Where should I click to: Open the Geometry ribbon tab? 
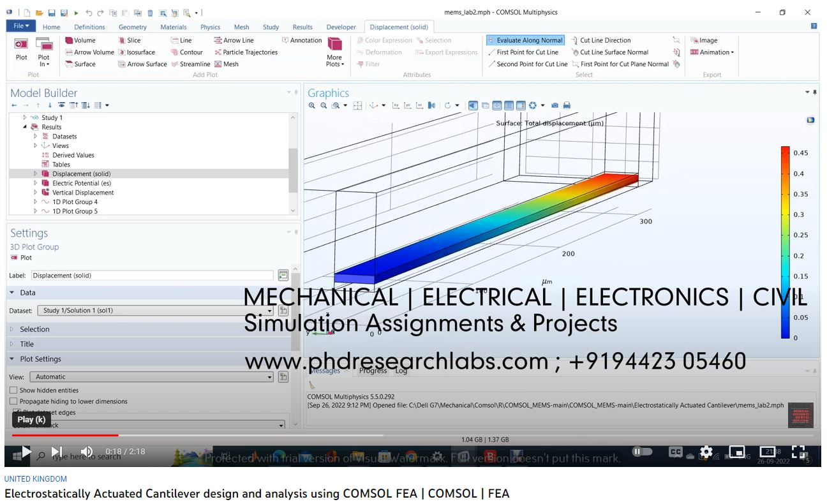[x=133, y=27]
